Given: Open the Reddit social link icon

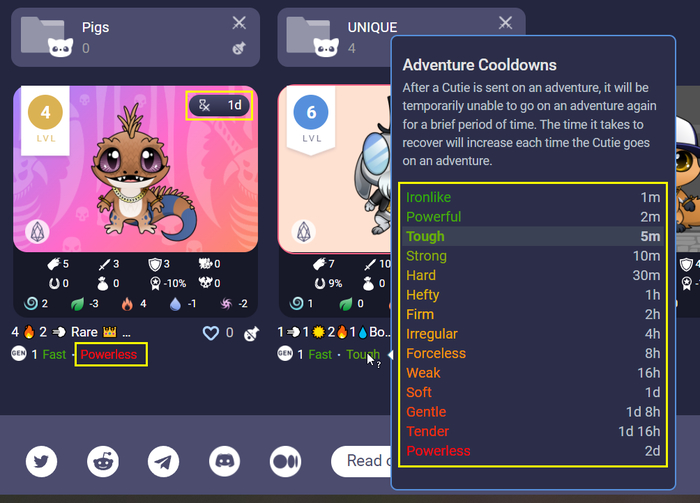Looking at the screenshot, I should [x=103, y=461].
